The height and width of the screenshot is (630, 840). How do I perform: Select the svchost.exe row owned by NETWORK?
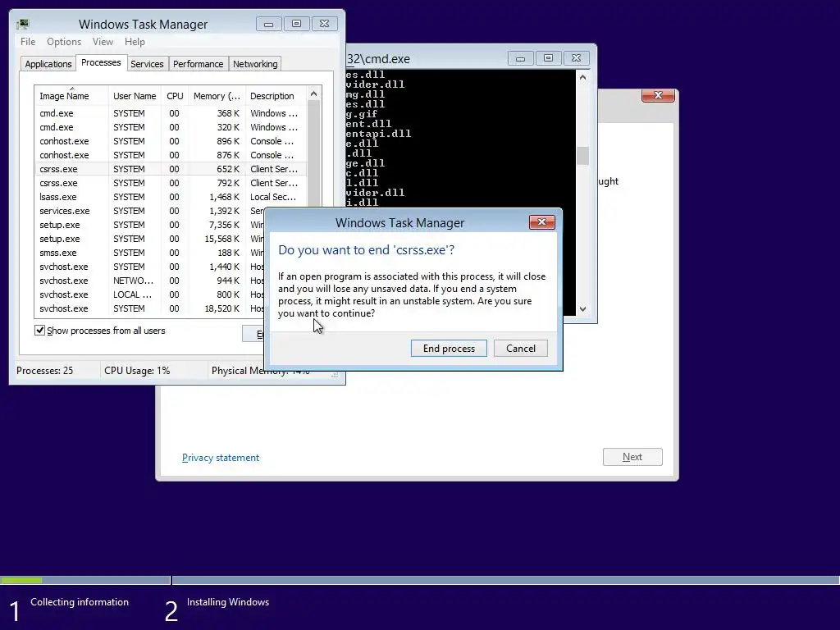tap(150, 281)
